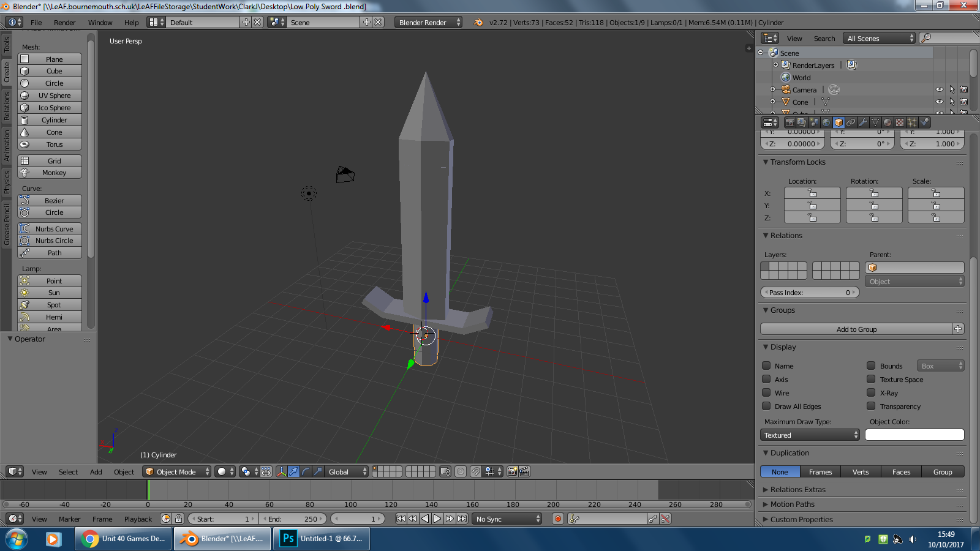Viewport: 980px width, 551px height.
Task: Open the Render menu
Action: (x=64, y=23)
